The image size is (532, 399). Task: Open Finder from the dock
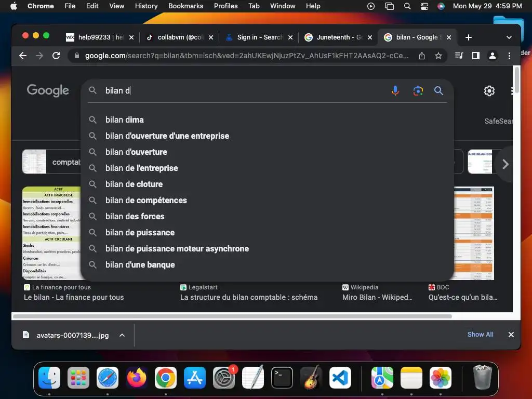click(49, 378)
